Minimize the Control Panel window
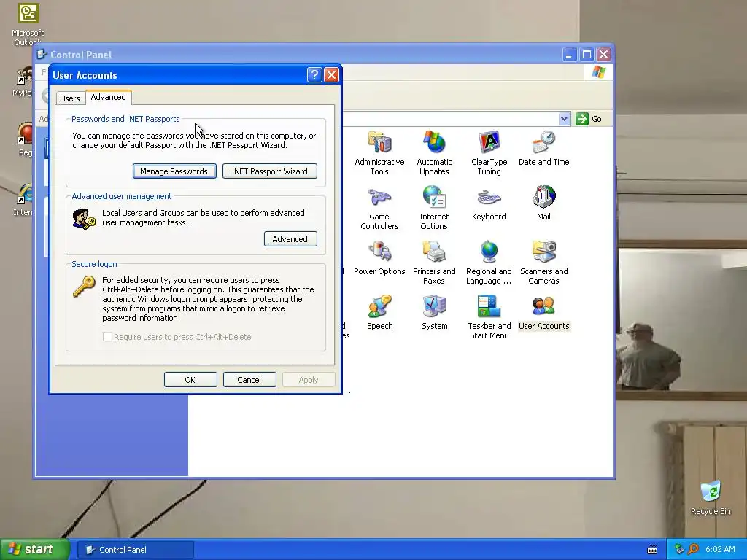The width and height of the screenshot is (747, 560). 569,54
